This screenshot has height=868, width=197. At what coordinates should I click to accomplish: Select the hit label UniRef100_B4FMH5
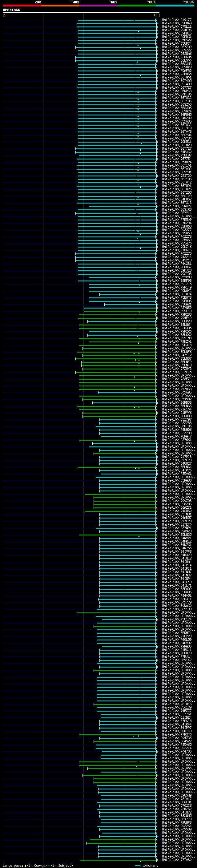click(176, 115)
